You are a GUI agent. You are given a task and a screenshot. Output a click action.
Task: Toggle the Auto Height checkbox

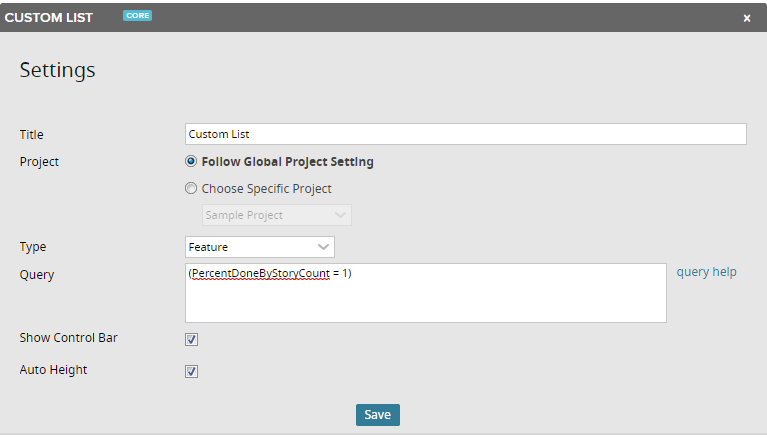pyautogui.click(x=191, y=371)
